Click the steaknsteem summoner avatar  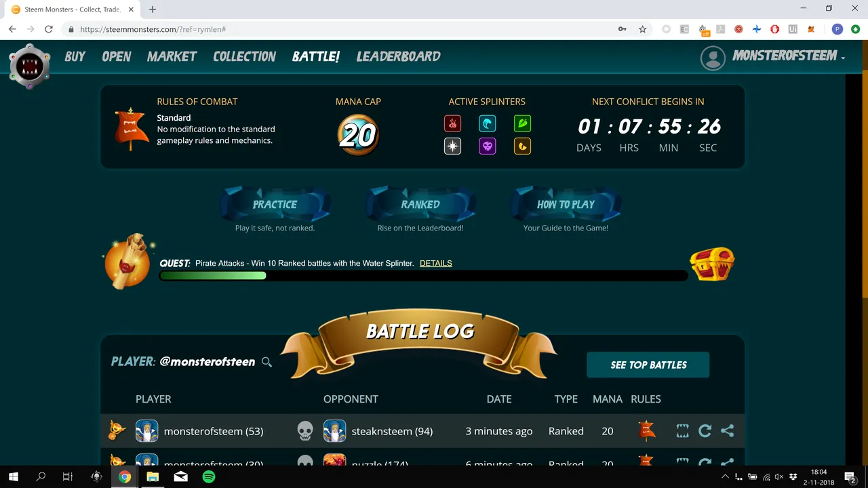(335, 431)
